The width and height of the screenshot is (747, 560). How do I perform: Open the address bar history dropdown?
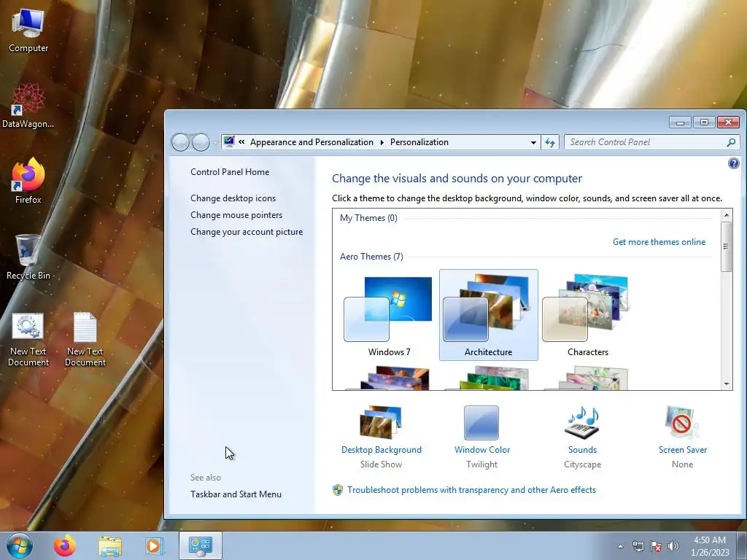coord(533,142)
